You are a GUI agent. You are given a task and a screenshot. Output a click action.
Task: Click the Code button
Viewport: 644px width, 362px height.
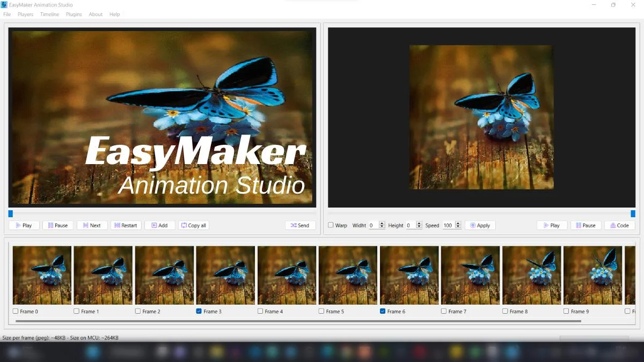pos(619,225)
